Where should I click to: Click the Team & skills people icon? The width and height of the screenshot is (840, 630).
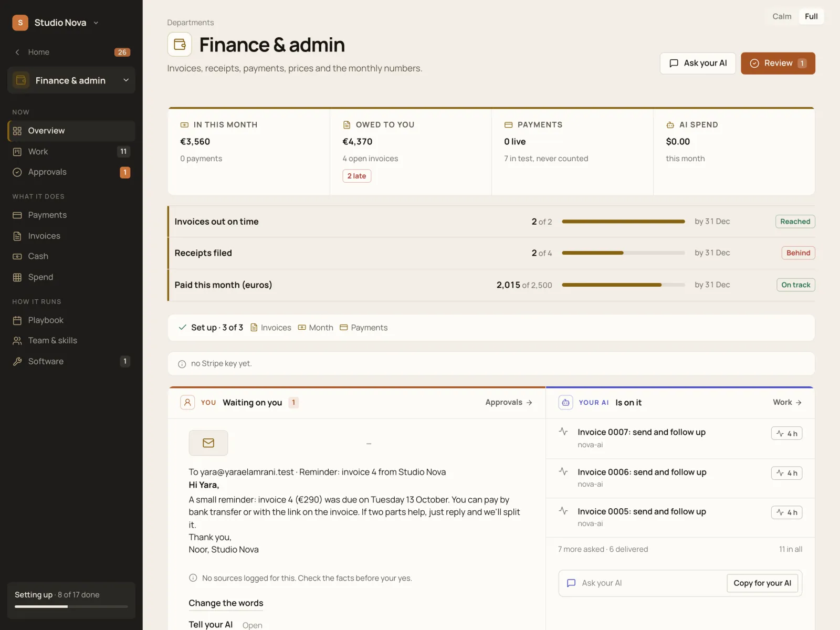click(x=17, y=341)
